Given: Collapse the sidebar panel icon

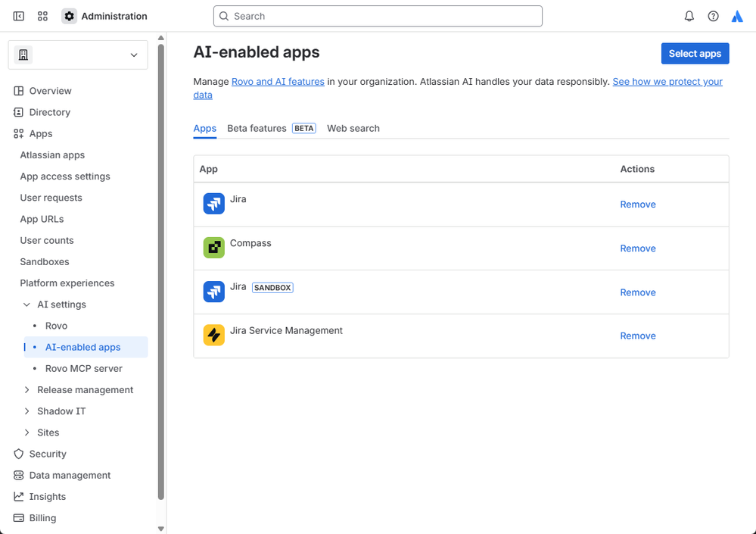Looking at the screenshot, I should click(18, 16).
